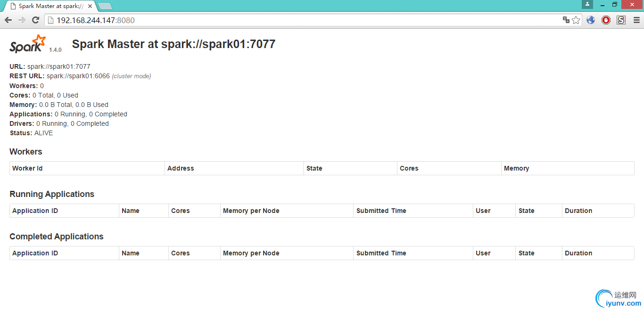
Task: Open the blue globe extension icon
Action: coord(591,20)
